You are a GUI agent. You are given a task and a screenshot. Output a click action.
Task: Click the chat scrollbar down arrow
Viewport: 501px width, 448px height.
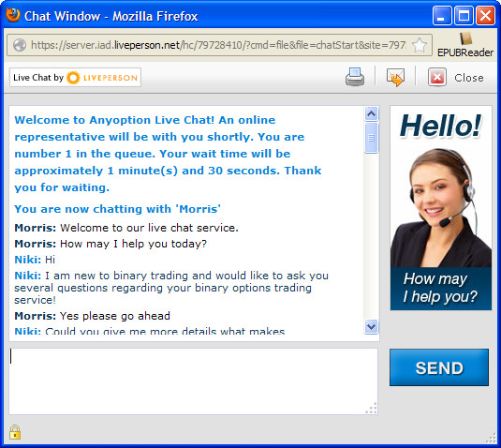click(x=371, y=326)
